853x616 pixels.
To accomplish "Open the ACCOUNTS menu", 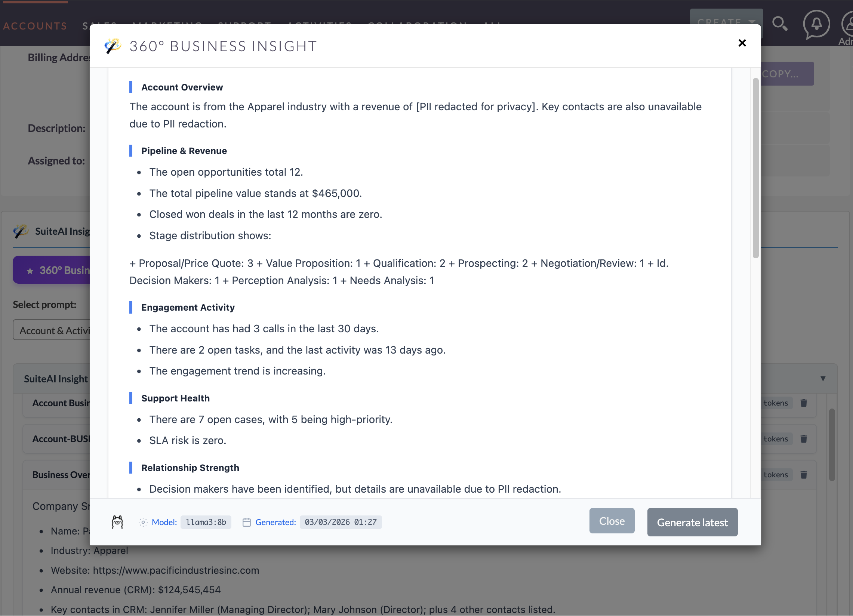I will pyautogui.click(x=35, y=25).
